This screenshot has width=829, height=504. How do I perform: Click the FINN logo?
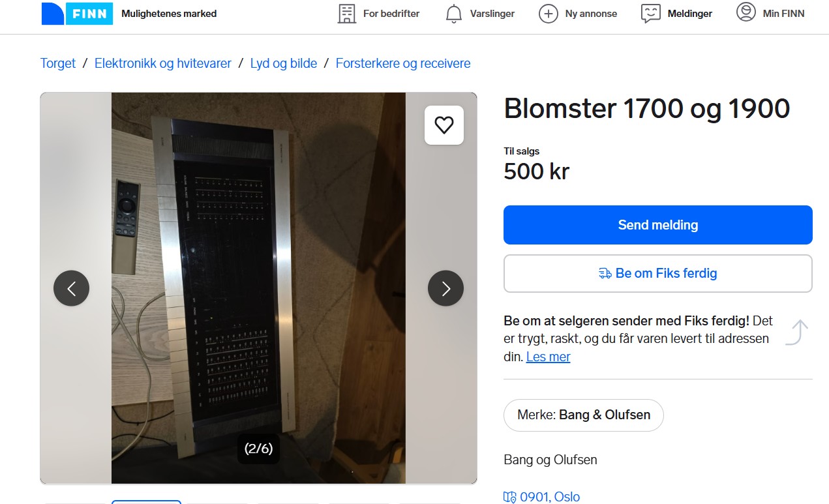pyautogui.click(x=77, y=14)
